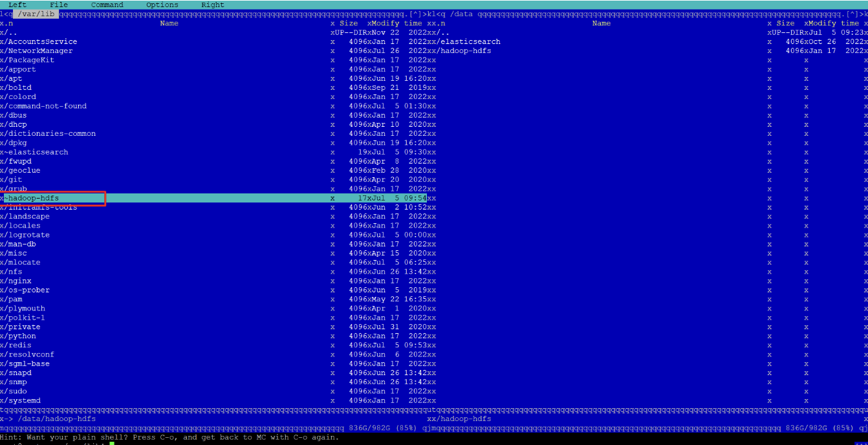868x445 pixels.
Task: Open the Left menu
Action: click(x=17, y=5)
